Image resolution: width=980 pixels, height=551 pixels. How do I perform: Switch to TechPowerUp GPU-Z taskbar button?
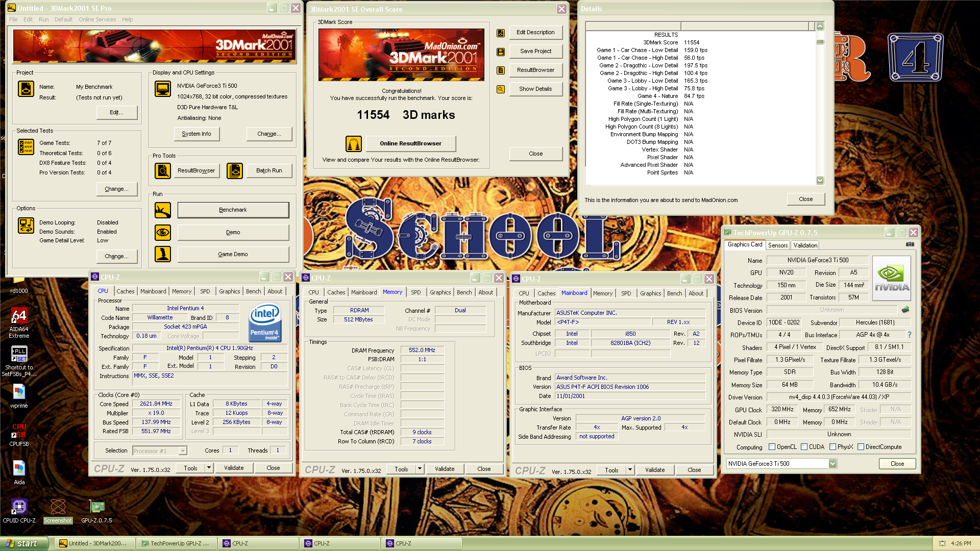pos(176,543)
